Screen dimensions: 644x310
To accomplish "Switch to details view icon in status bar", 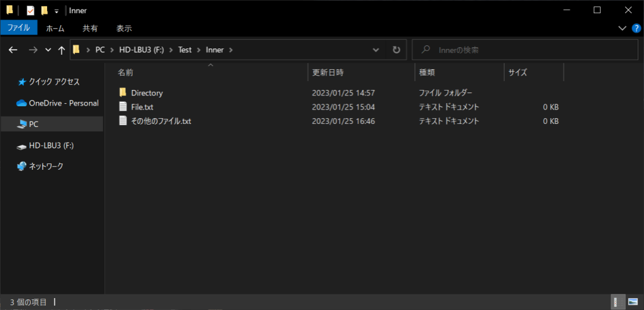I will point(618,302).
